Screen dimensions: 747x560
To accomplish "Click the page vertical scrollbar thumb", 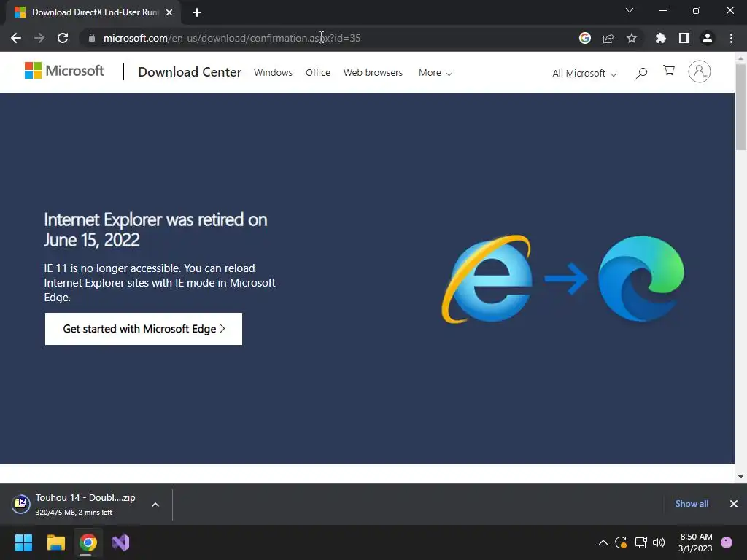I will [x=740, y=106].
